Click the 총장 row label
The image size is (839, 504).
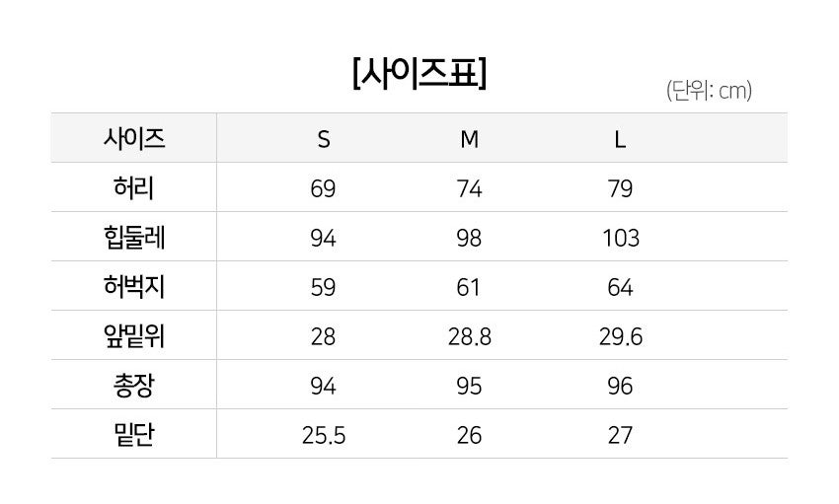pos(134,386)
